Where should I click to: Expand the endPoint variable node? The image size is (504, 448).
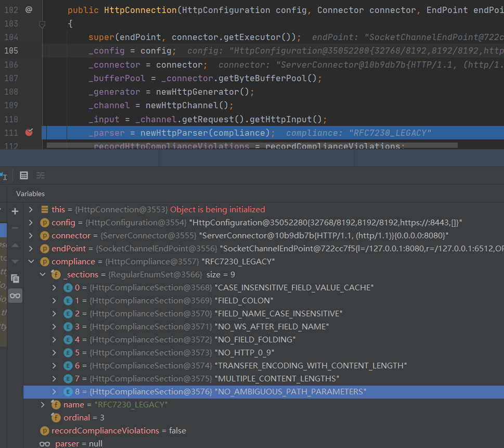coord(31,249)
